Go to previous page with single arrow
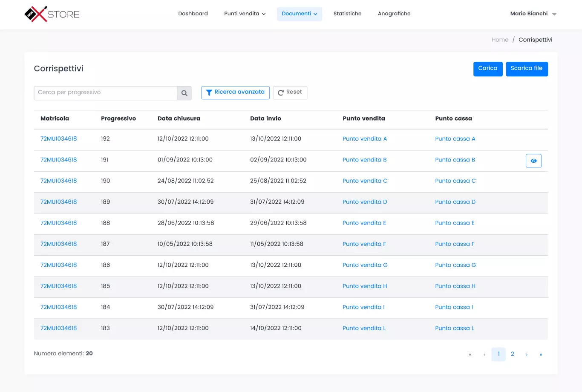Image resolution: width=582 pixels, height=392 pixels. 484,355
